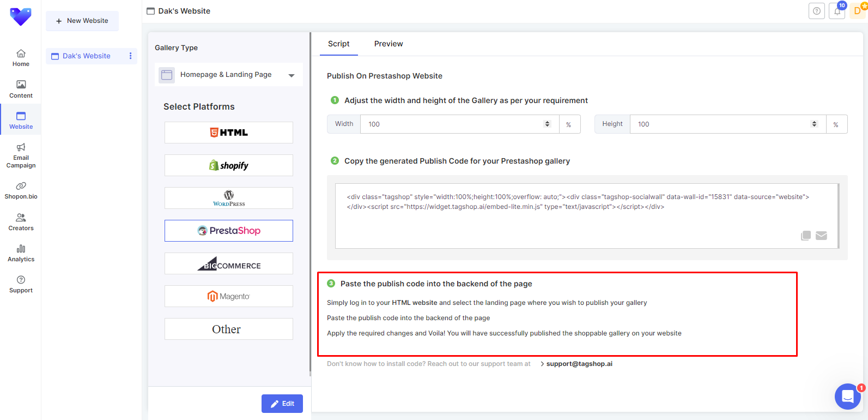This screenshot has width=868, height=420.
Task: Adjust the Width stepper arrows
Action: pos(548,124)
